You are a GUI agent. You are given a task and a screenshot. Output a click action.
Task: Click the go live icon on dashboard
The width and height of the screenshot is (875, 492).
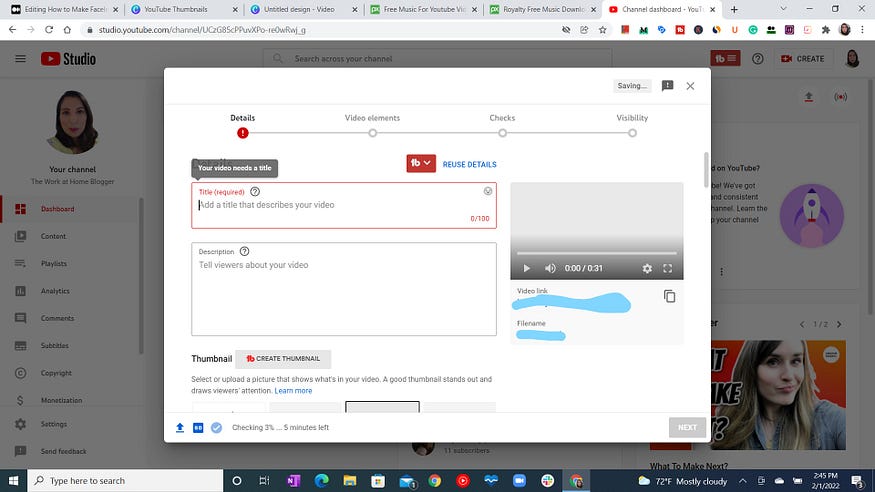[840, 97]
